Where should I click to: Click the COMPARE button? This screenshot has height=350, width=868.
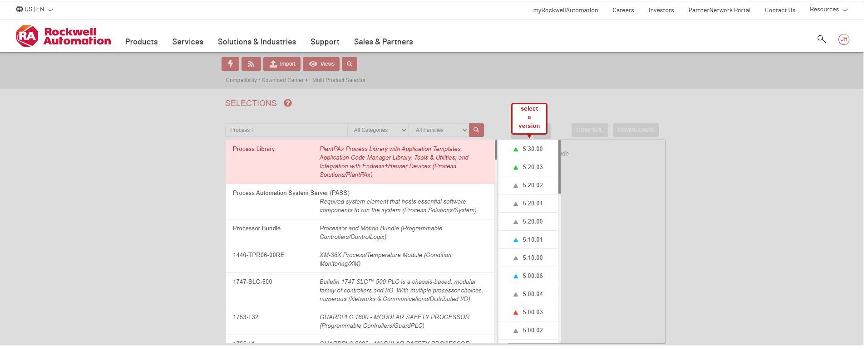(x=590, y=130)
